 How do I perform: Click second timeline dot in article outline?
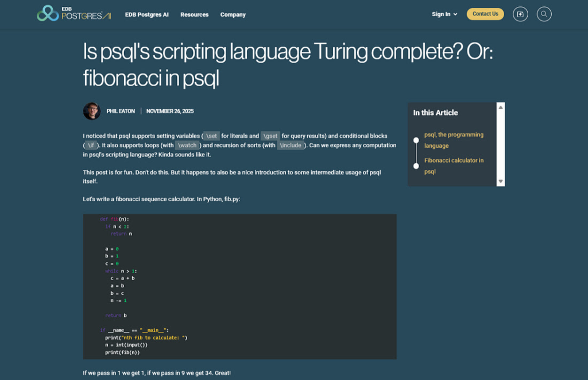[416, 166]
